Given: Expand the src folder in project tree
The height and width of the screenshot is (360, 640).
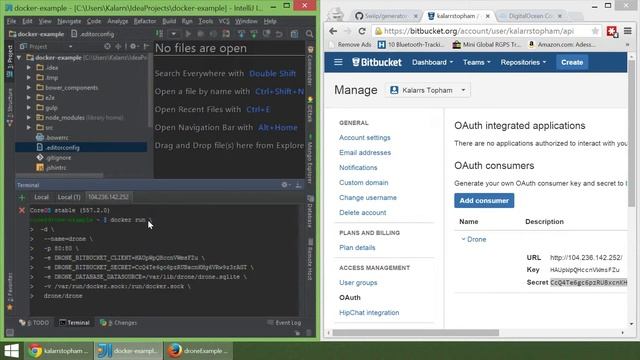Looking at the screenshot, I should click(29, 127).
